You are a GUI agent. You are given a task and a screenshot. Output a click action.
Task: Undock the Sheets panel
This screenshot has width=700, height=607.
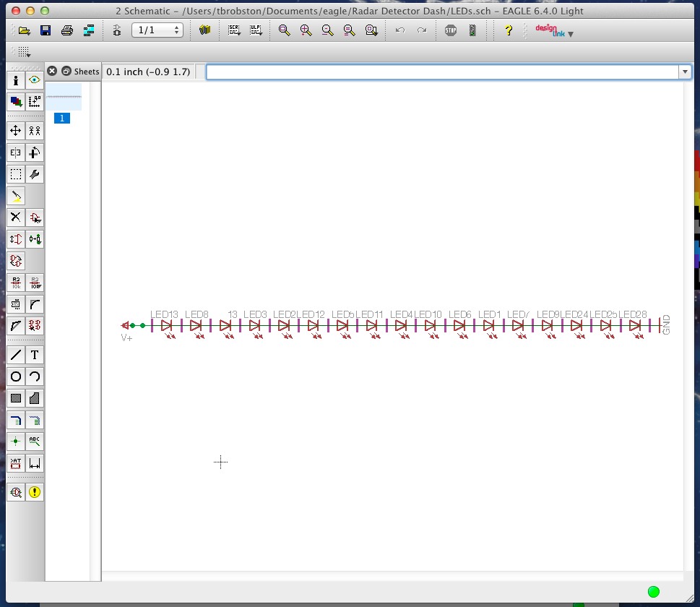coord(66,71)
